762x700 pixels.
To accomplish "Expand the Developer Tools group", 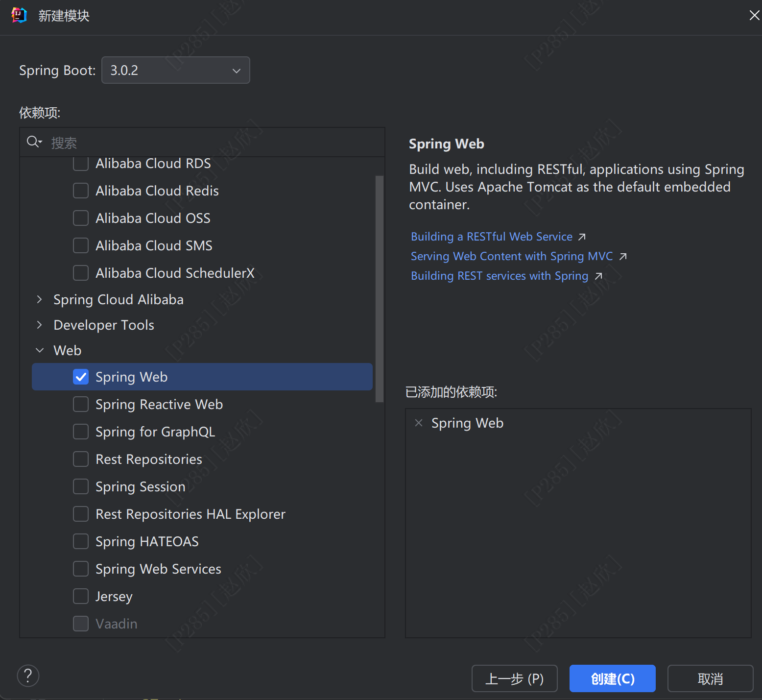I will click(40, 325).
